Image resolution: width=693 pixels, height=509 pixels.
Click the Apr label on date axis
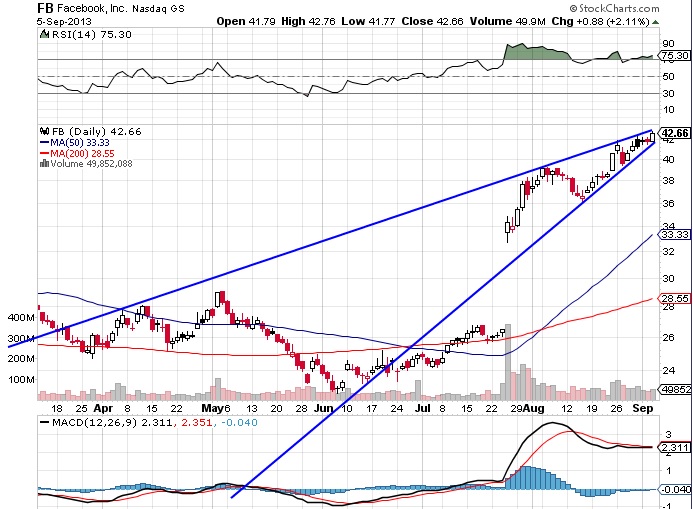tap(103, 408)
